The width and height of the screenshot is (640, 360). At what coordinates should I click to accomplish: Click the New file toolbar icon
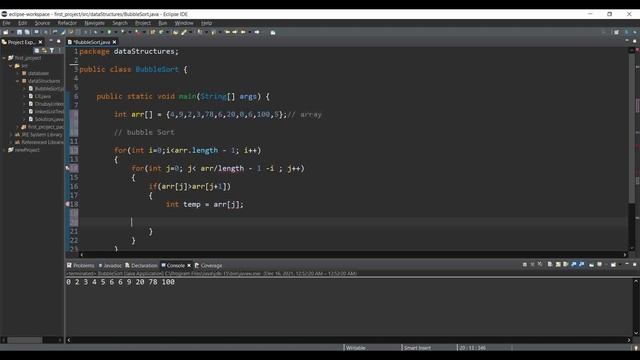(5, 32)
